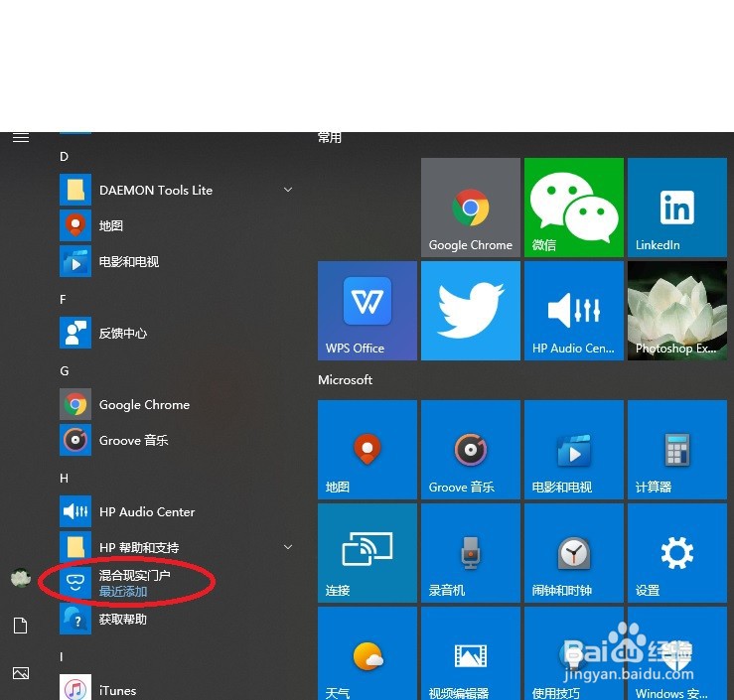Launch 电影和电视 from the app list
The image size is (734, 700).
click(176, 261)
